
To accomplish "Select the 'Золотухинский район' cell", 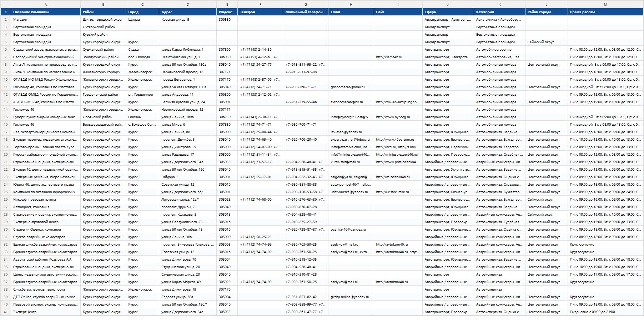I will [x=103, y=57].
